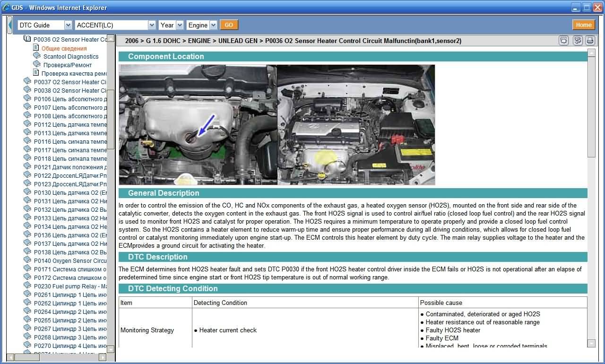Image resolution: width=605 pixels, height=364 pixels.
Task: Click the book icon next to P0107
Action: coord(27,107)
